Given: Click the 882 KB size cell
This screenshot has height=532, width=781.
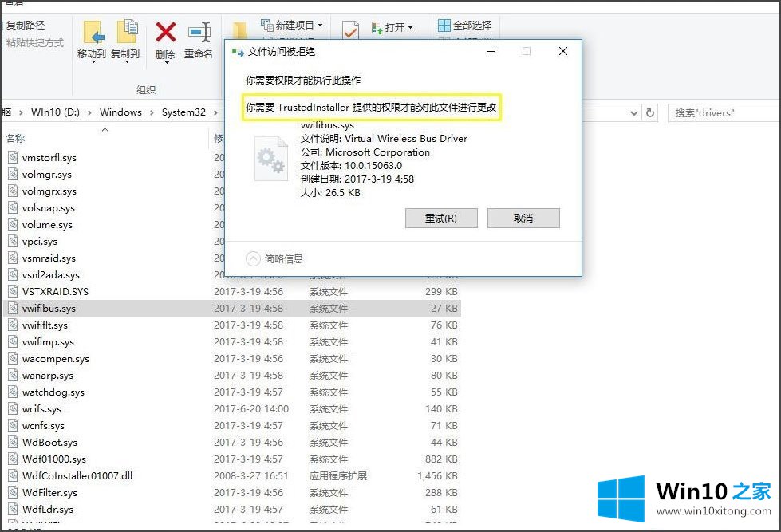Looking at the screenshot, I should pos(441,459).
